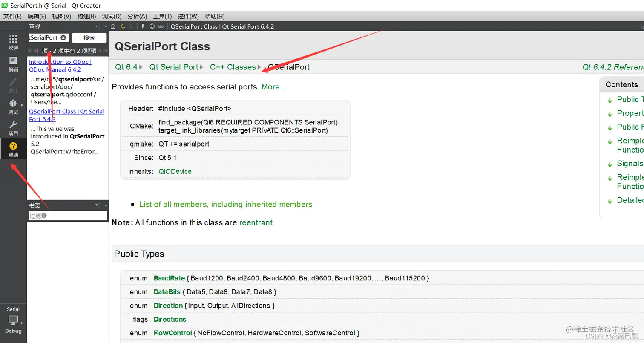Open the 设计 (Design) mode
Screen dimensions: 644x343
(13, 85)
